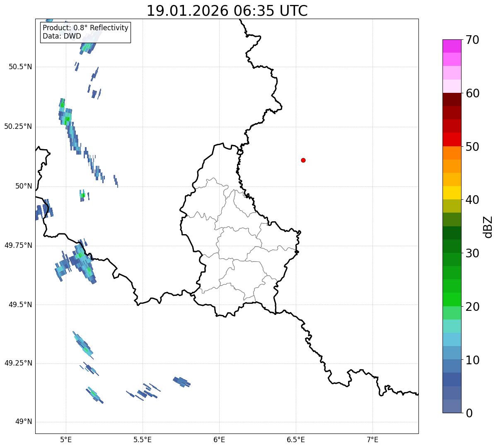Click the title "19.01.2026 06:35 UTC"
Image resolution: width=498 pixels, height=448 pixels.
(x=227, y=11)
